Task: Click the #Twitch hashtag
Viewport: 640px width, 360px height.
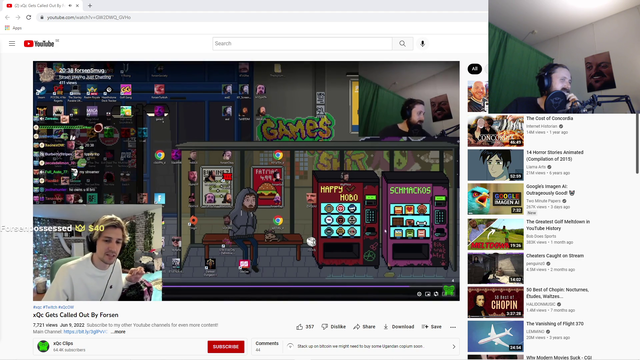Action: 50,307
